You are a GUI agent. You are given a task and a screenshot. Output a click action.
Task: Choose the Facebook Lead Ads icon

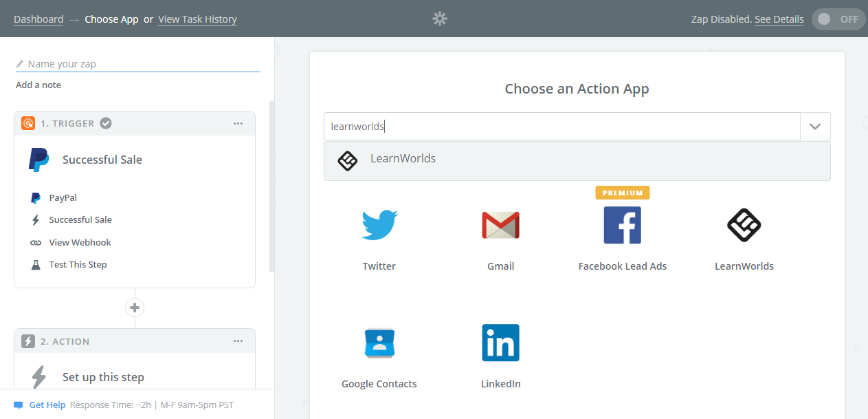623,225
